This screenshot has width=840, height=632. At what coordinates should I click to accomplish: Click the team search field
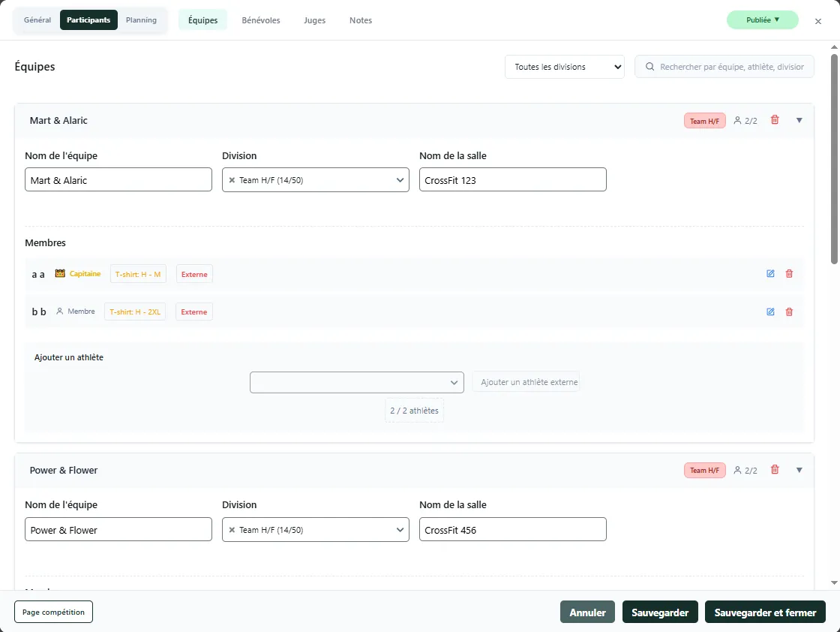731,67
